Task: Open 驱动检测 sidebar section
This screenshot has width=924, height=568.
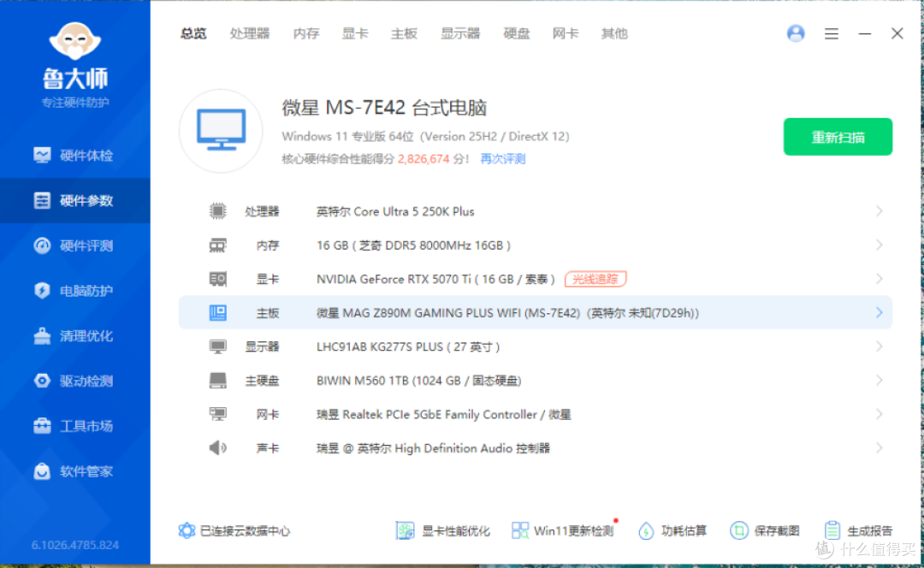Action: (74, 382)
